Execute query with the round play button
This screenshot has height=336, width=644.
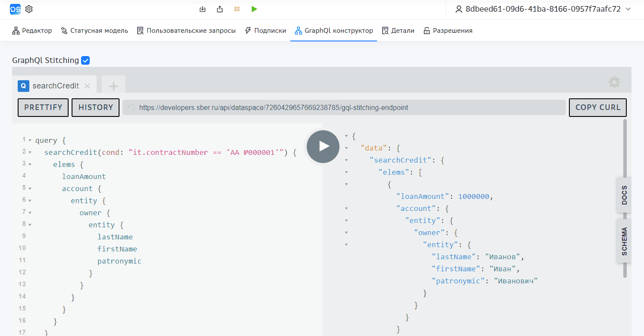pos(323,147)
